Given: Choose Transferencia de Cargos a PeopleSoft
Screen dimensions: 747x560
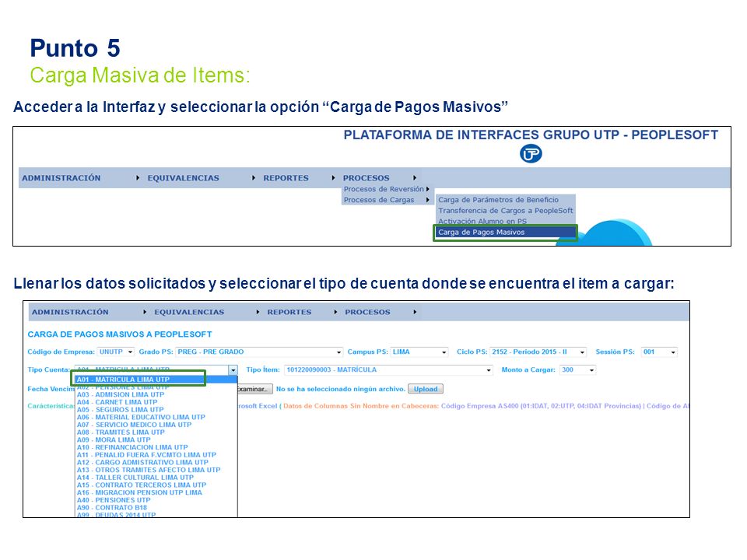Looking at the screenshot, I should point(506,211).
